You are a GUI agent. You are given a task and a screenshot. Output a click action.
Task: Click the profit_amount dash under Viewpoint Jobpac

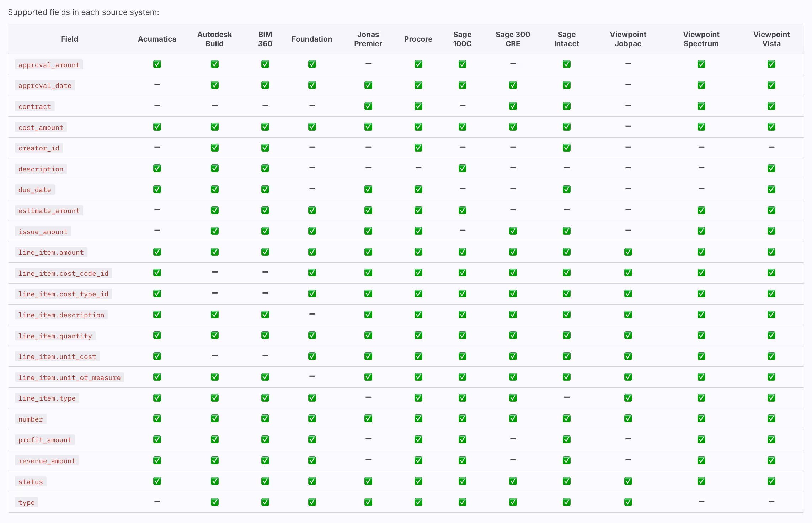pos(628,439)
